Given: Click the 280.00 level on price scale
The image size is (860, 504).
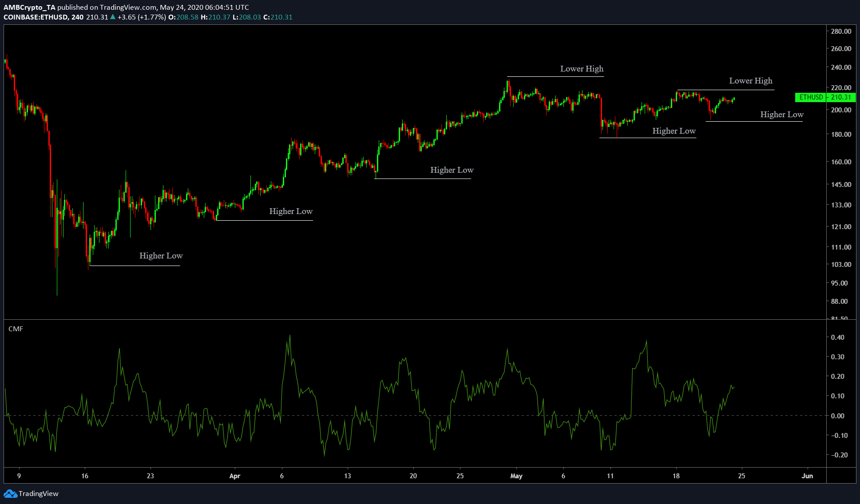Looking at the screenshot, I should [x=841, y=32].
